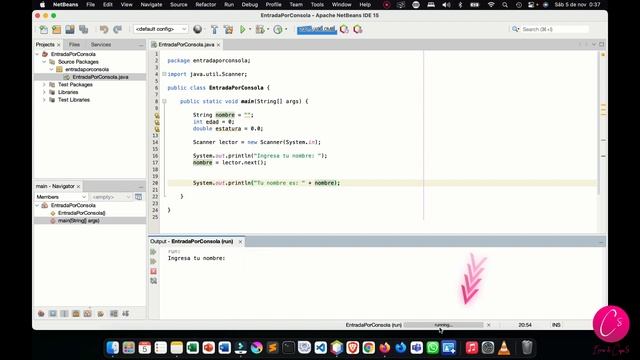Toggle the last Navigator sort button
This screenshot has width=640, height=360.
tap(126, 313)
